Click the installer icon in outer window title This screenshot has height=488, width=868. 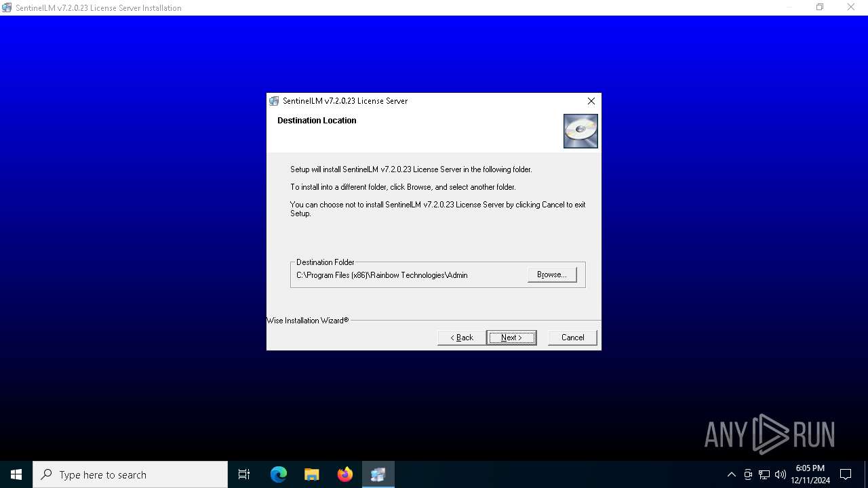pyautogui.click(x=7, y=7)
